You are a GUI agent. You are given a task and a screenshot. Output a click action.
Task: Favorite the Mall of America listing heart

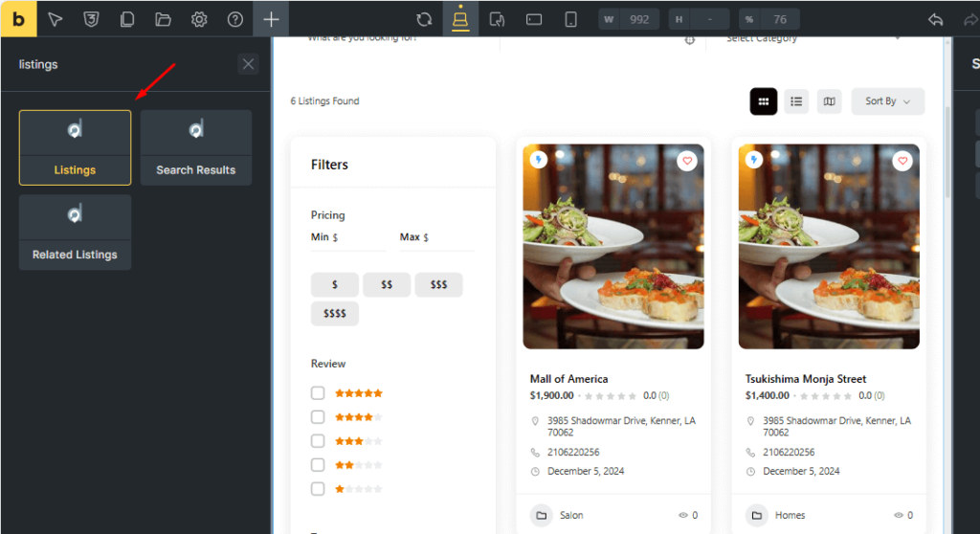[x=687, y=161]
